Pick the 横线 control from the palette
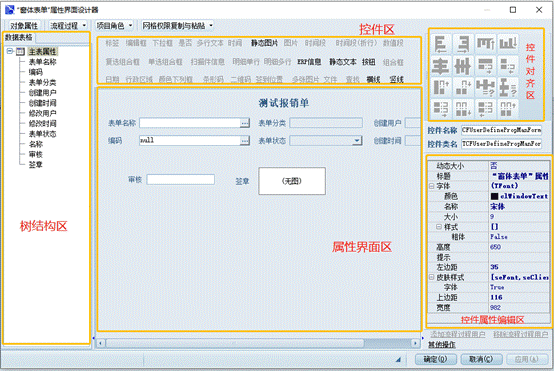This screenshot has height=371, width=554. (x=373, y=80)
